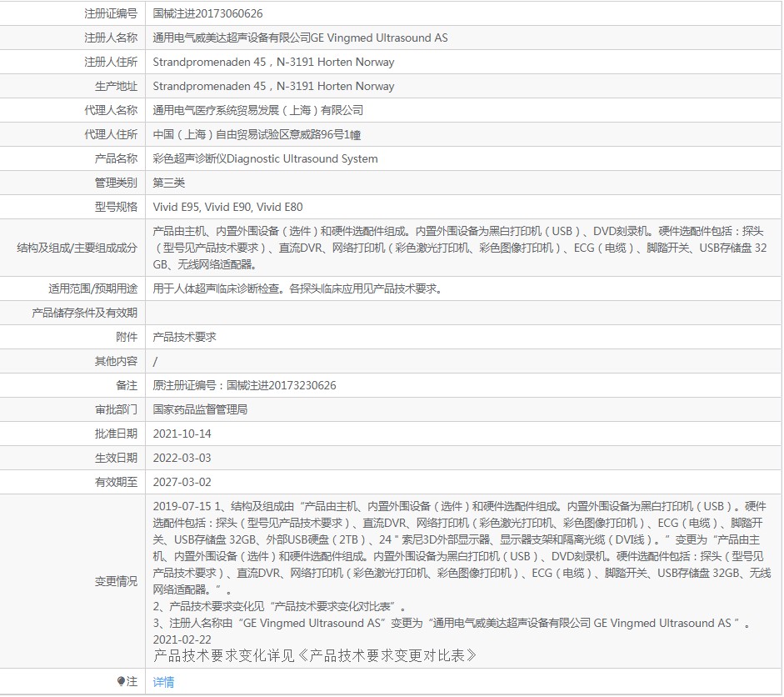Screen dimensions: 784x697
Task: Click change item 3、注册人名称由
Action: (452, 623)
